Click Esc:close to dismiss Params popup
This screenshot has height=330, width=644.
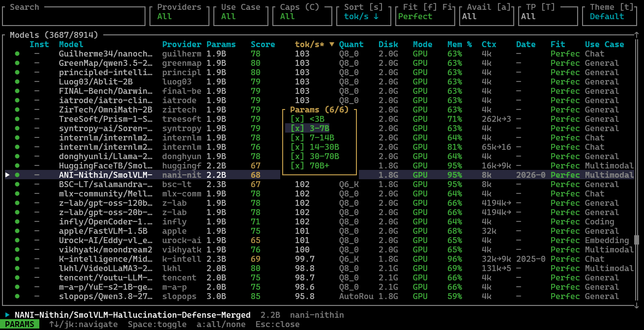coord(278,325)
